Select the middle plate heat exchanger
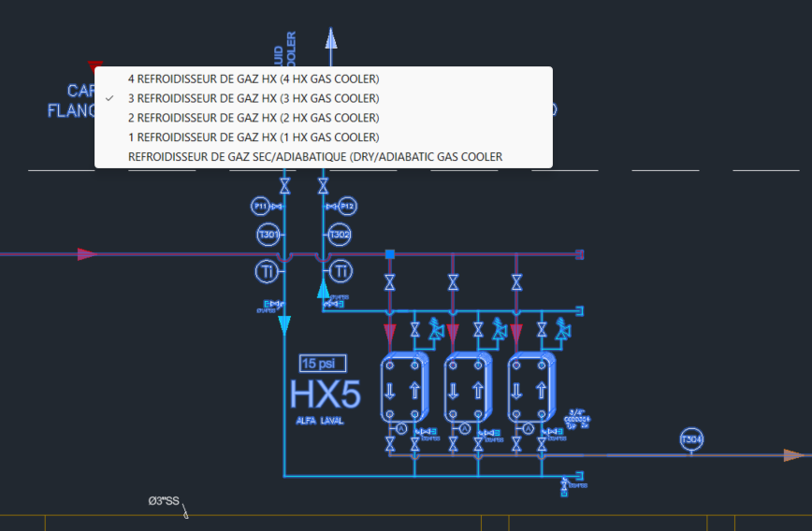Image resolution: width=812 pixels, height=531 pixels. [x=468, y=387]
